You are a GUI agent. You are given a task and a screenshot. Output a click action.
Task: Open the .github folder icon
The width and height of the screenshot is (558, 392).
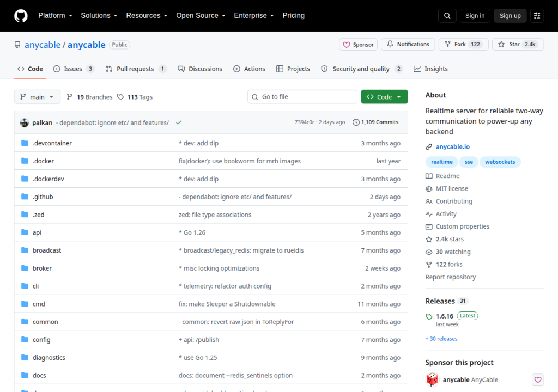(25, 197)
